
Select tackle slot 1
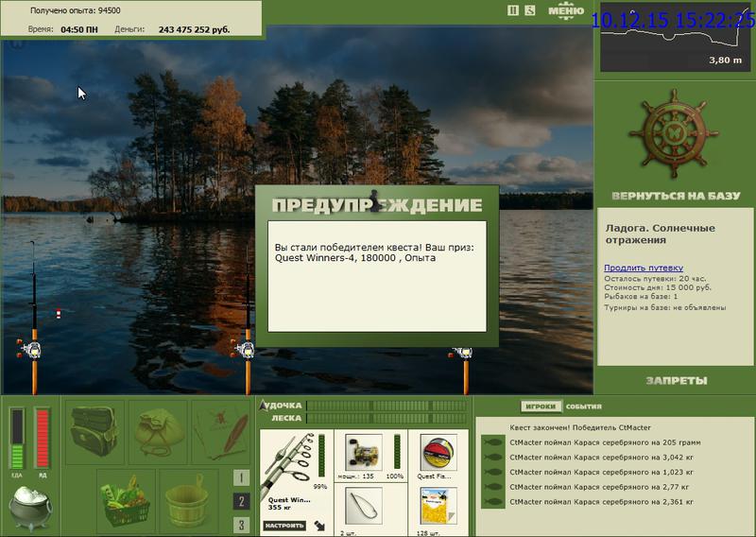(x=241, y=477)
